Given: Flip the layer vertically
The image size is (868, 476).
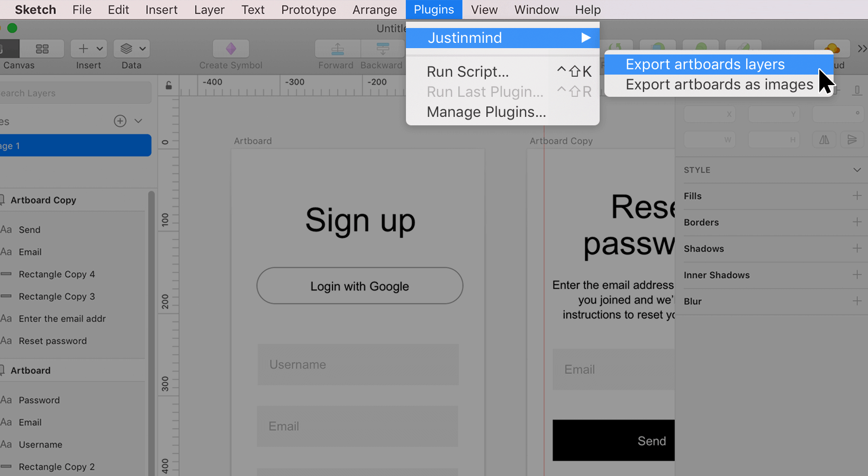Looking at the screenshot, I should (x=852, y=140).
